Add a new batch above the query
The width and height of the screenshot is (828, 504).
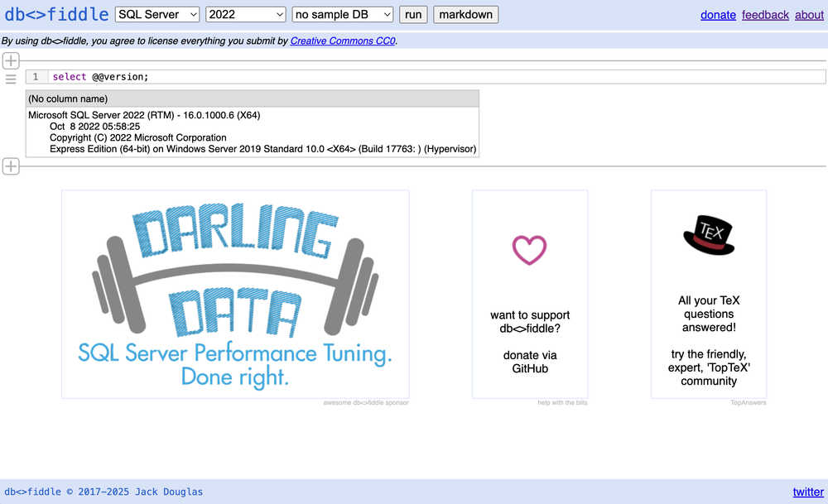11,60
